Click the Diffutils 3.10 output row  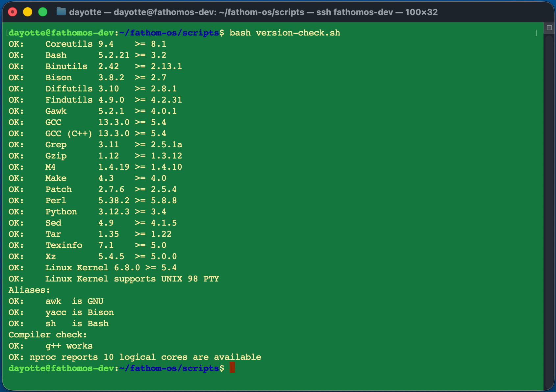click(x=92, y=89)
